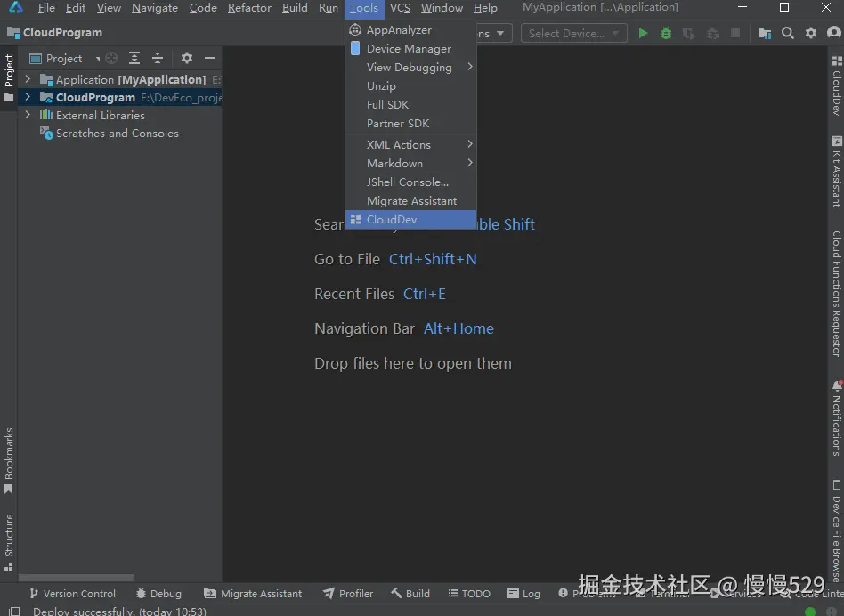Image resolution: width=844 pixels, height=616 pixels.
Task: Hide the Project panel with the minus icon
Action: click(210, 58)
